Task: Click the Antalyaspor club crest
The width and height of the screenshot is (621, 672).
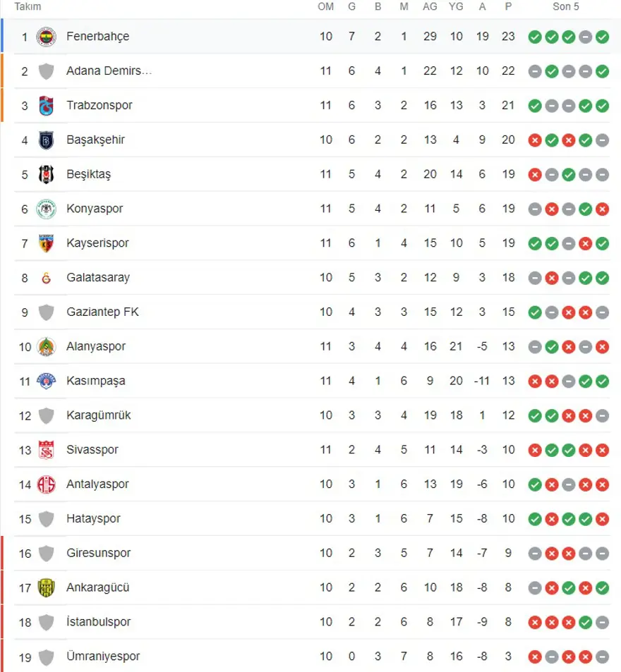Action: [x=46, y=484]
